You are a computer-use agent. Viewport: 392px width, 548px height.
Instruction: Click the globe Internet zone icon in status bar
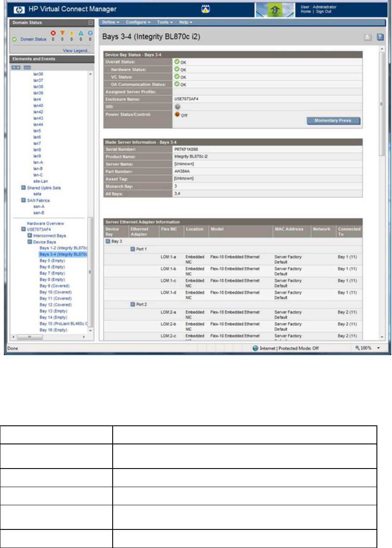[x=256, y=348]
